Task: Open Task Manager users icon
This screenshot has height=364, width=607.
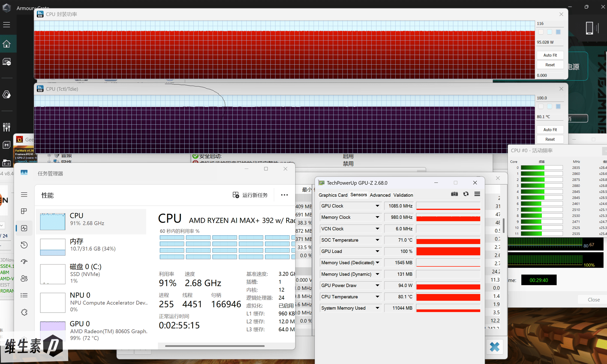Action: 24,278
